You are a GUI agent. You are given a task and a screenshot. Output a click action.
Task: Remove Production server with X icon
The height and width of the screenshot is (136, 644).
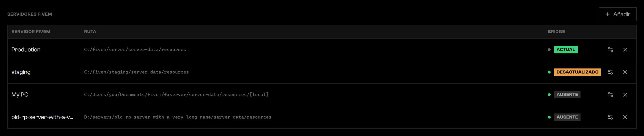click(625, 50)
